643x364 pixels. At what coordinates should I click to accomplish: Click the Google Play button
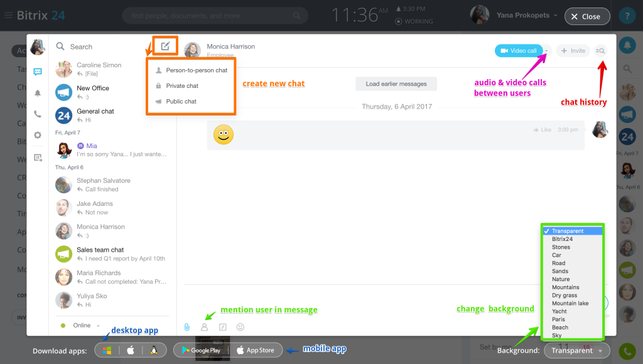point(201,350)
